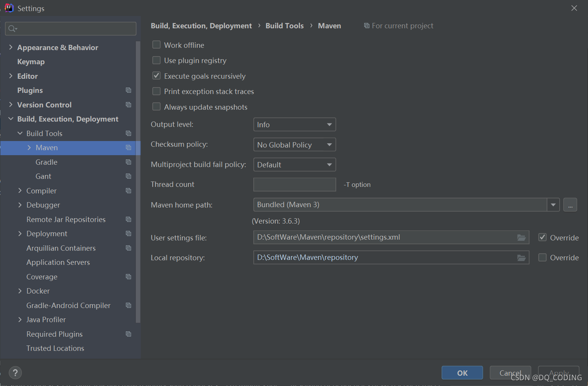Click the For current project icon
588x386 pixels.
(x=366, y=26)
